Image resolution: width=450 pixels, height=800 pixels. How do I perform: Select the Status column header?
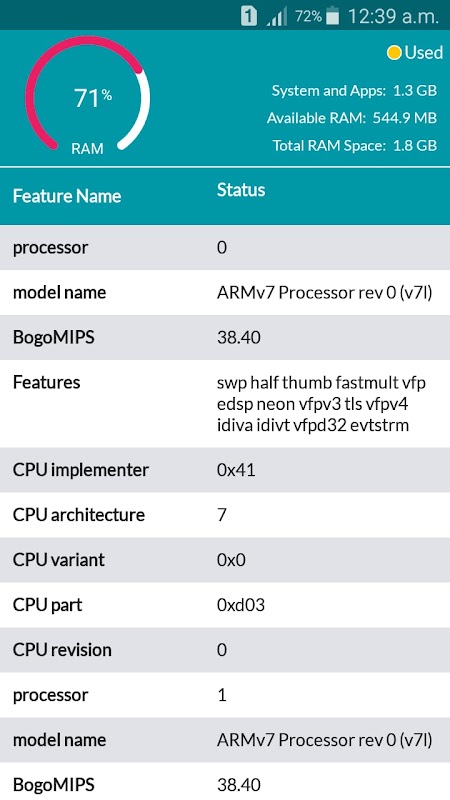click(x=241, y=190)
